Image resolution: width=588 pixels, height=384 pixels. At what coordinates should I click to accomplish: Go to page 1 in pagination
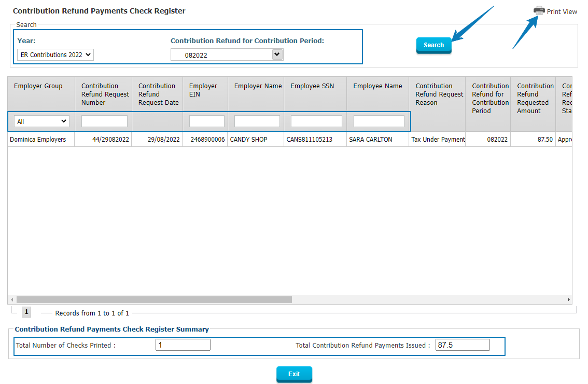[26, 312]
